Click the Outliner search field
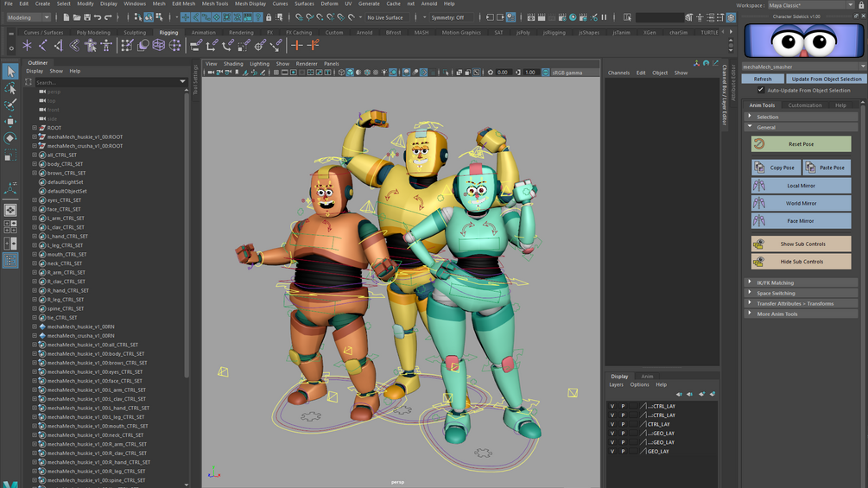This screenshot has width=868, height=488. pos(111,82)
